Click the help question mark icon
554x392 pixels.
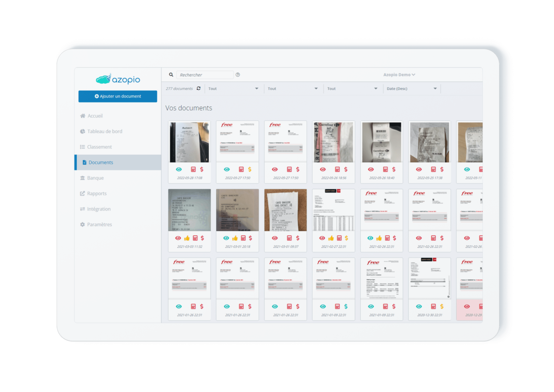pos(238,75)
